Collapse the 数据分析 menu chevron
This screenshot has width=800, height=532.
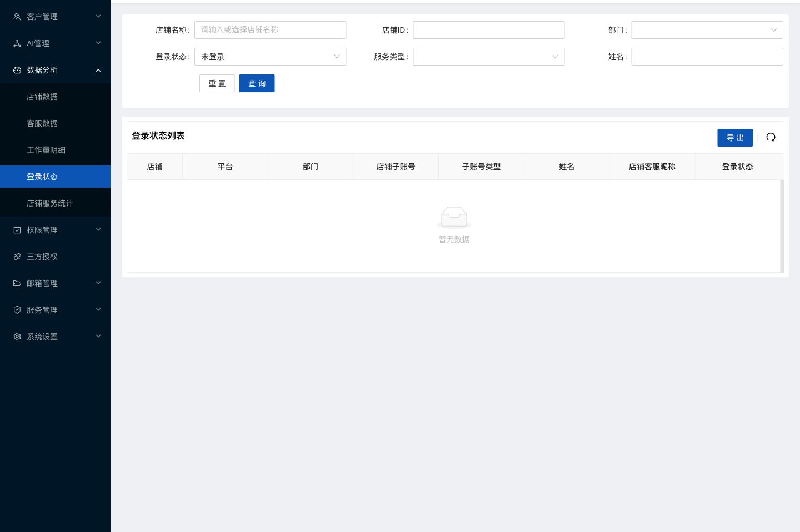click(98, 70)
